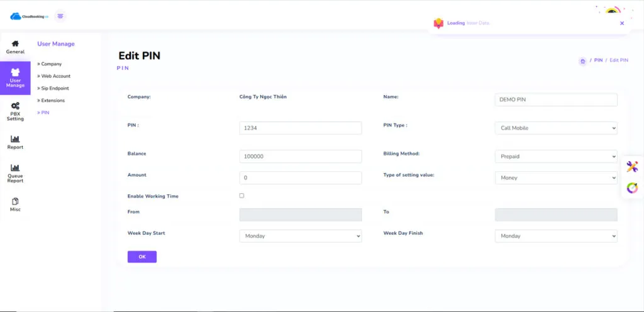Click the home breadcrumb icon
Screen dimensions: 644x312
click(x=582, y=61)
